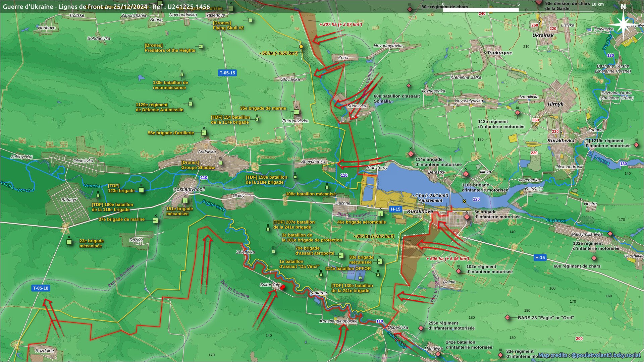Select the Shevchenko village label

313,161
